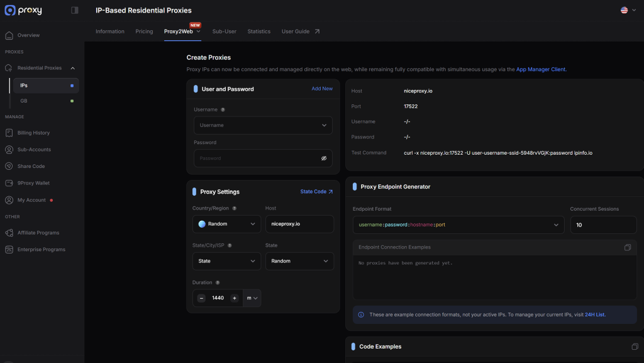Click the Enterprise Programs icon
This screenshot has width=644, height=363.
click(9, 250)
